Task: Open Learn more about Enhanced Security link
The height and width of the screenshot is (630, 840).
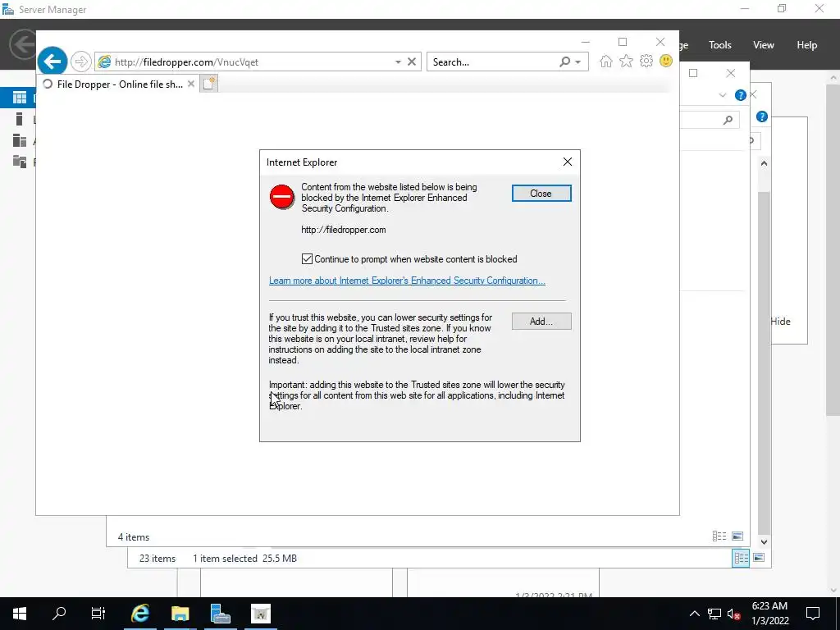Action: (x=407, y=281)
